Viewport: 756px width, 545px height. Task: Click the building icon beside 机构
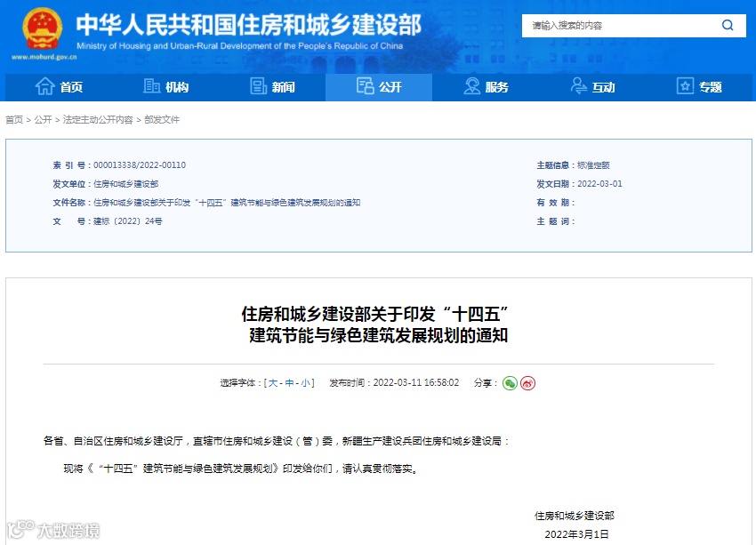pos(151,86)
